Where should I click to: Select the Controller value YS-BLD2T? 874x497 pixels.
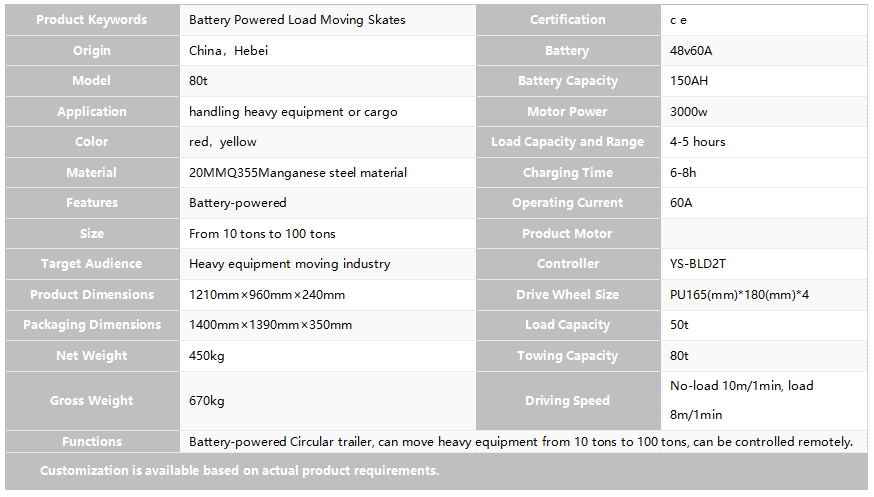764,264
